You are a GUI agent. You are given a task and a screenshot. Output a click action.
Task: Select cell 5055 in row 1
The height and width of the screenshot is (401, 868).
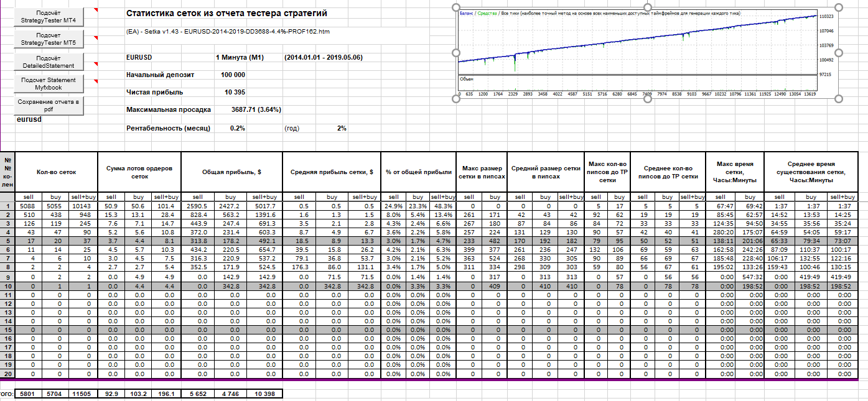[55, 206]
